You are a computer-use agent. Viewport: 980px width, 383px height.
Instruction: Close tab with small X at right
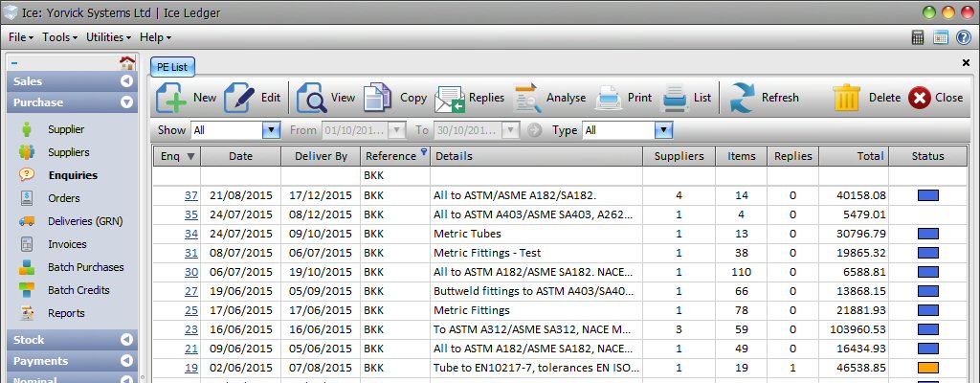(x=967, y=62)
